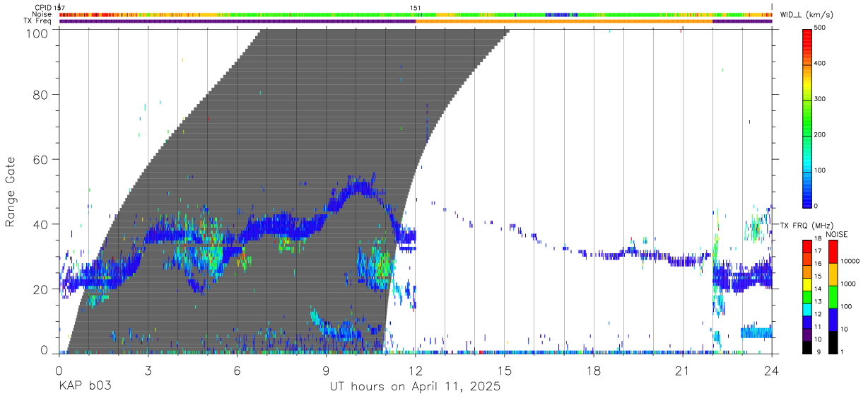Click the '9' label on the TX FRQ legend
Image resolution: width=868 pixels, height=401 pixels.
tap(820, 351)
